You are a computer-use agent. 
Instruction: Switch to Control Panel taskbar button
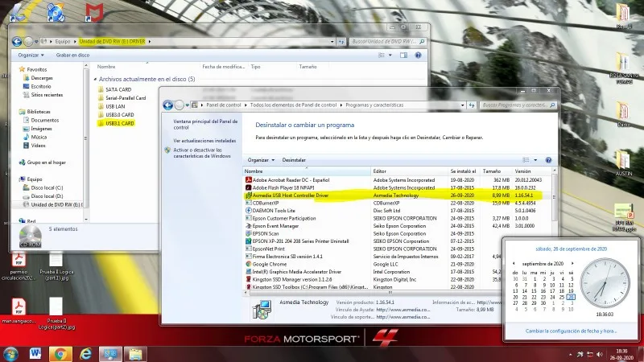point(110,354)
